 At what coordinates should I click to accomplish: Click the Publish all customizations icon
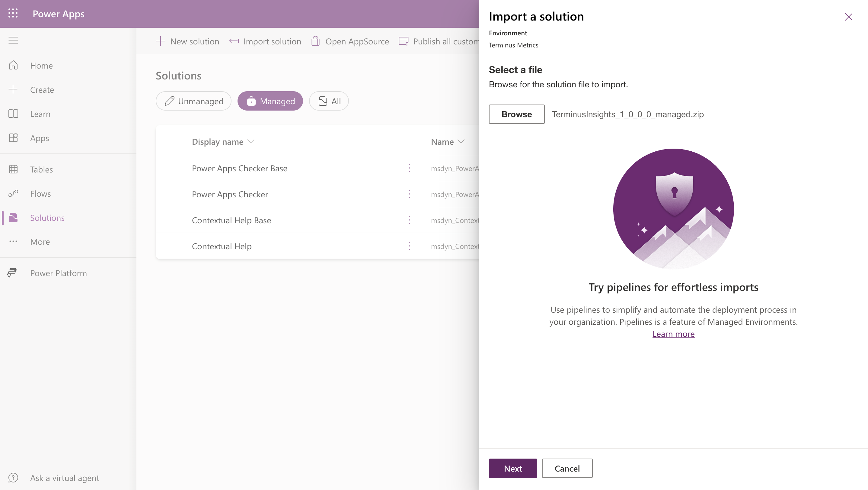[x=403, y=41]
